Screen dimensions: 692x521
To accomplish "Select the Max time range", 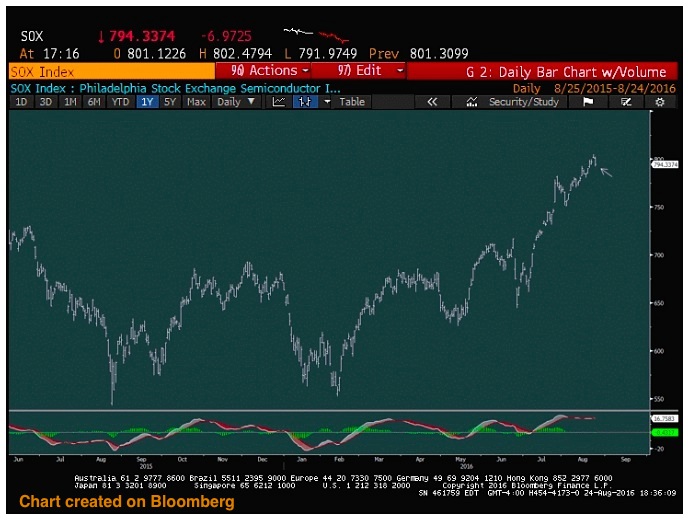I will 196,102.
